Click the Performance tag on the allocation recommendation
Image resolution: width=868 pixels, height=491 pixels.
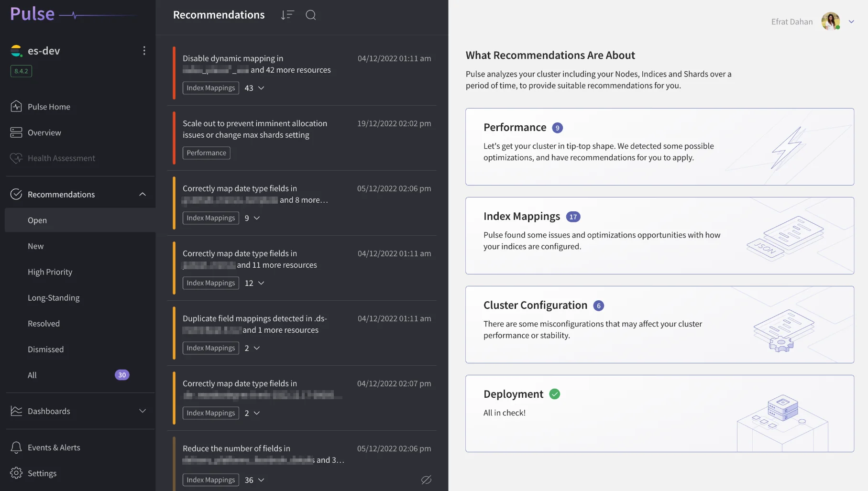pos(206,153)
